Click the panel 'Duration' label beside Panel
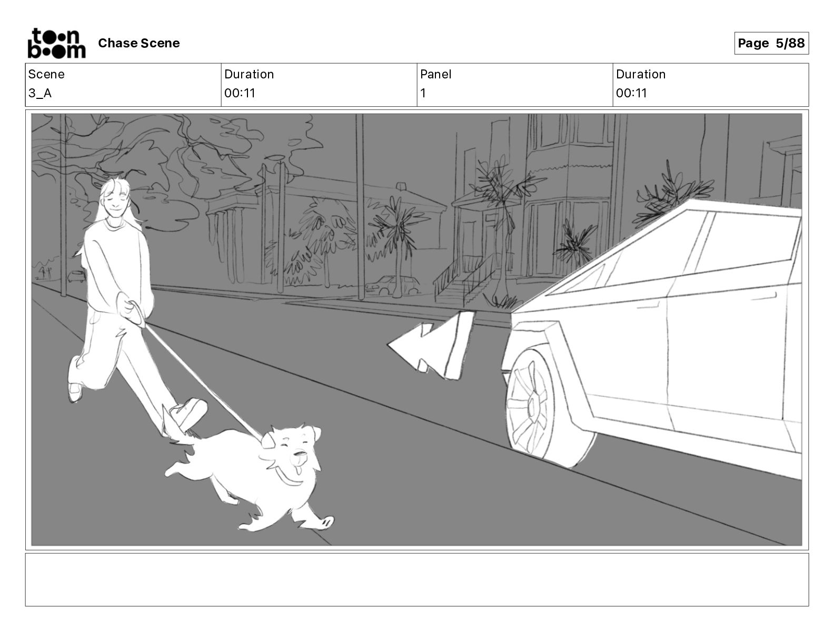Screen dimensions: 834x644 [x=641, y=74]
